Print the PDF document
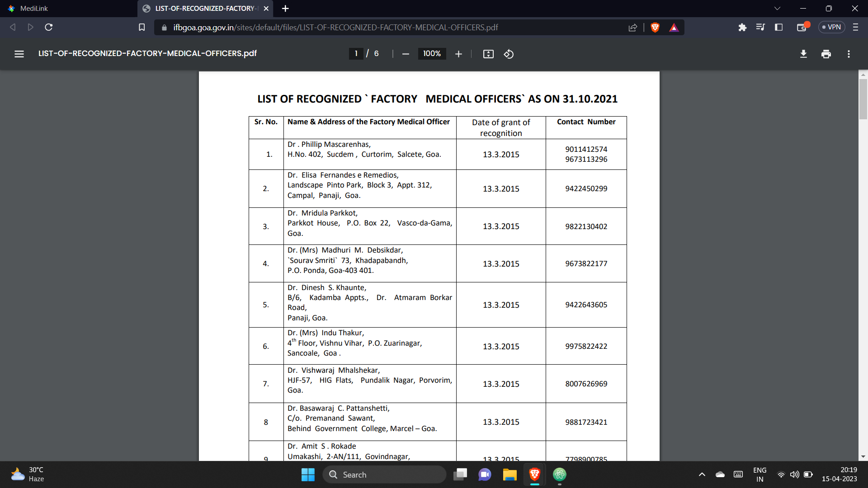The height and width of the screenshot is (488, 868). click(x=826, y=54)
